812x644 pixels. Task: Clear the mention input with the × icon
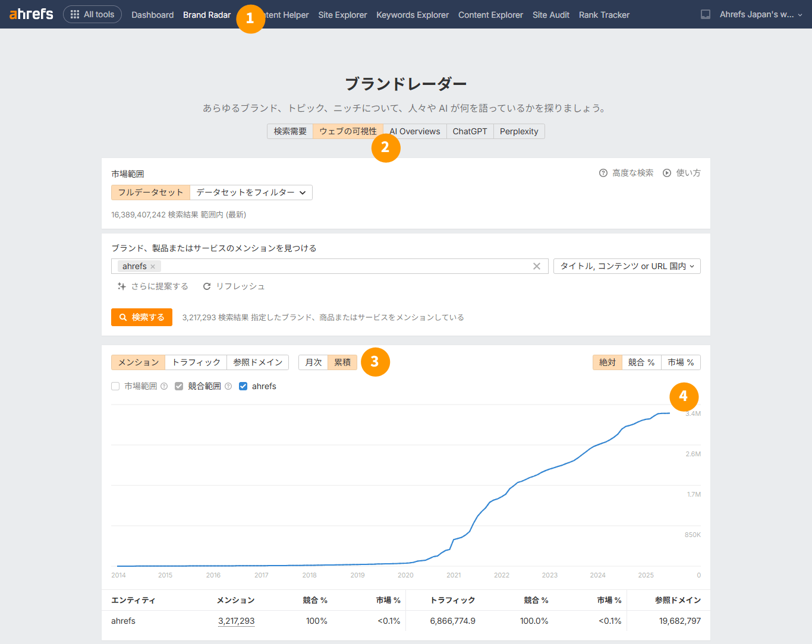537,266
